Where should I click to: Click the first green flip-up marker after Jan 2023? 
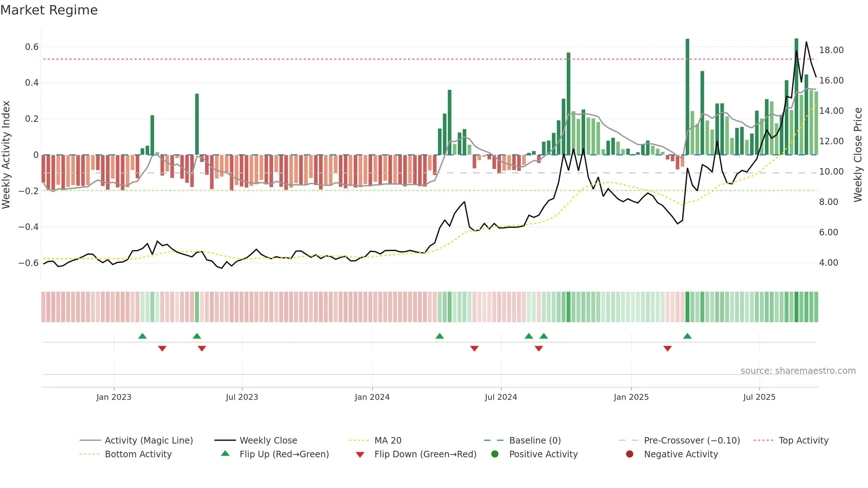[x=142, y=336]
